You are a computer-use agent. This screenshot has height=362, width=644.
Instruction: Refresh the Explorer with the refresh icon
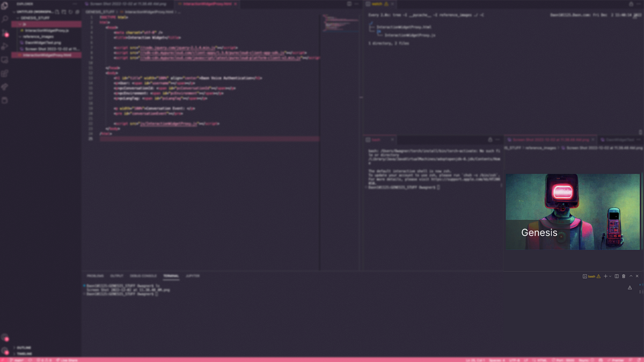(71, 12)
